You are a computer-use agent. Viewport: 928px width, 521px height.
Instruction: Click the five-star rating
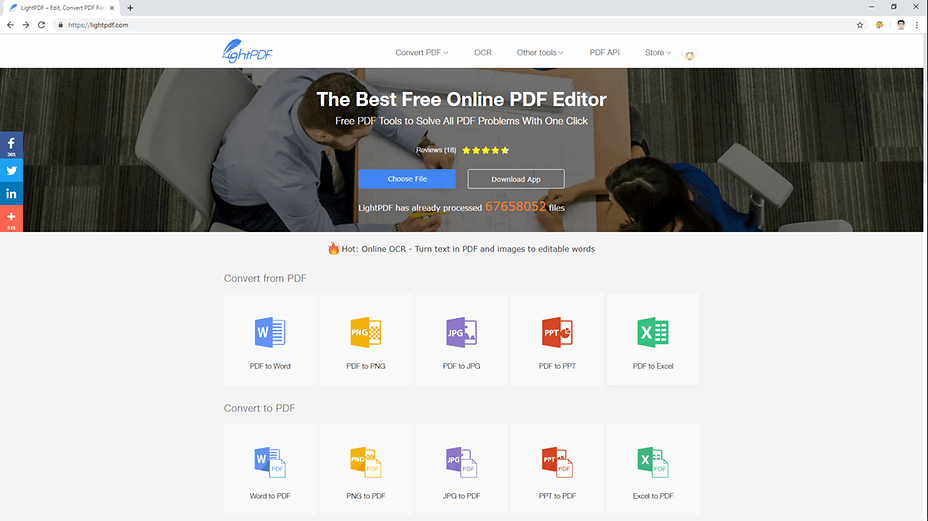(x=485, y=150)
